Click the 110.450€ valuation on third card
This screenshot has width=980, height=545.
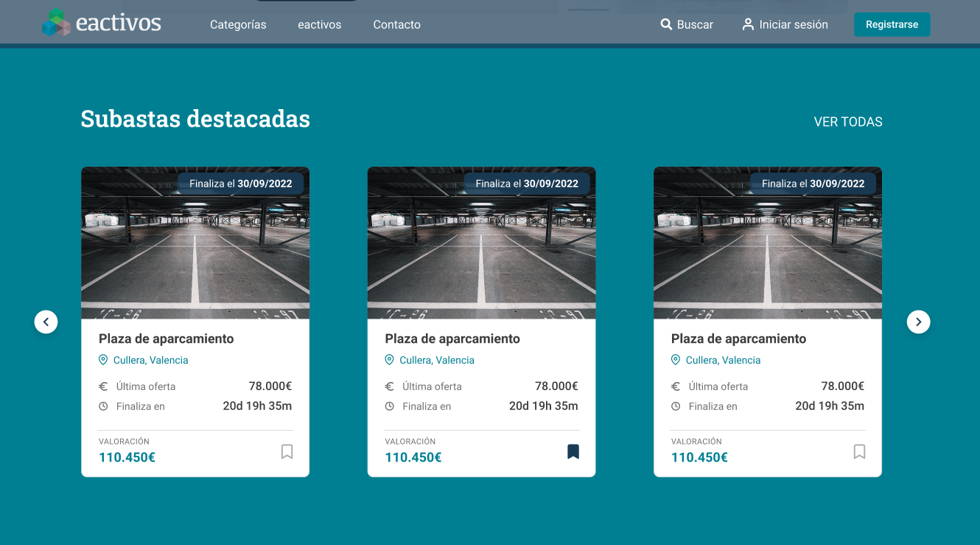(x=699, y=457)
